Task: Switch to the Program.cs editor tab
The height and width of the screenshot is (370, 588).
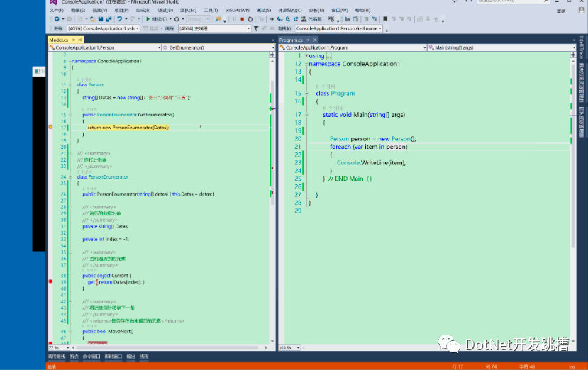Action: (x=292, y=40)
